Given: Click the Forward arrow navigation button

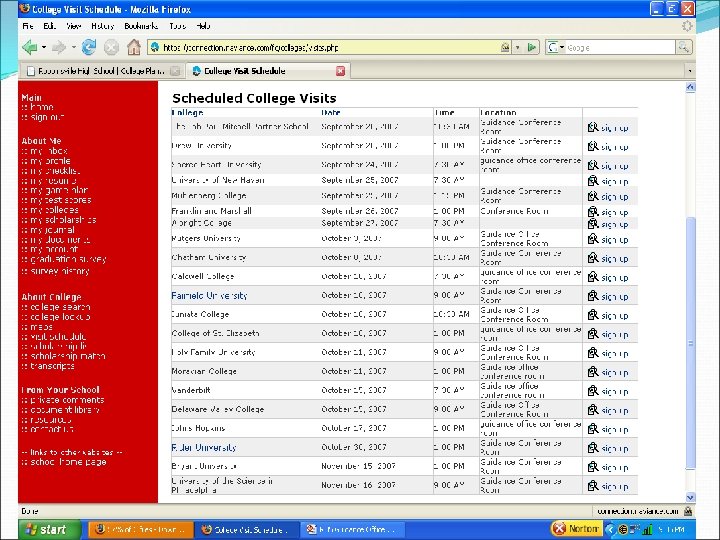Looking at the screenshot, I should pyautogui.click(x=59, y=47).
